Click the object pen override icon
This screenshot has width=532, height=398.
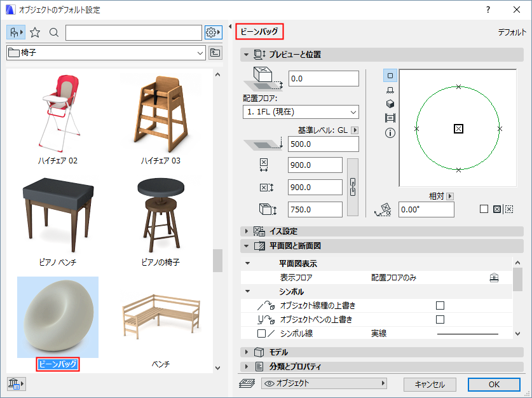[266, 319]
